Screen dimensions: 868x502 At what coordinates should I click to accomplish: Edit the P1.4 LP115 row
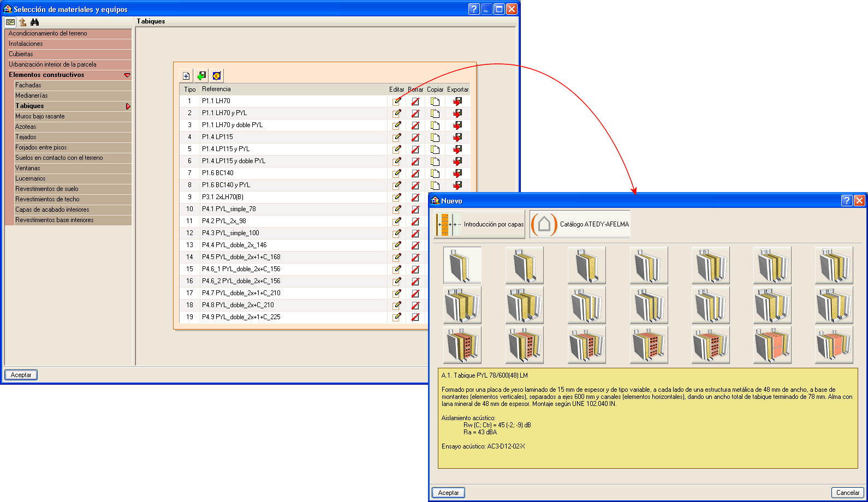pos(397,137)
